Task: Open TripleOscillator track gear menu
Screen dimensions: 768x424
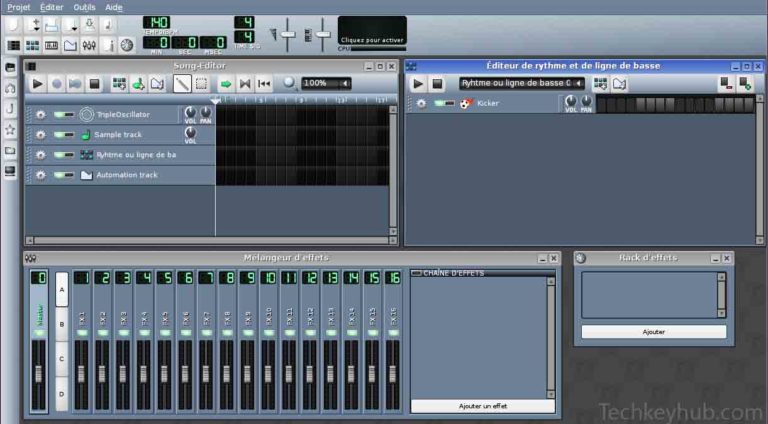Action: [x=41, y=115]
